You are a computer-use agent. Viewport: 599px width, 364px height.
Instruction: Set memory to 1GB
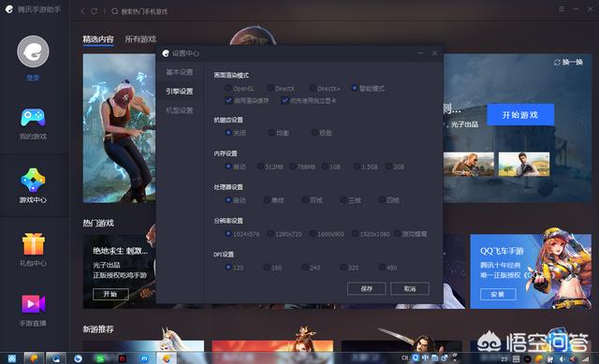point(325,167)
